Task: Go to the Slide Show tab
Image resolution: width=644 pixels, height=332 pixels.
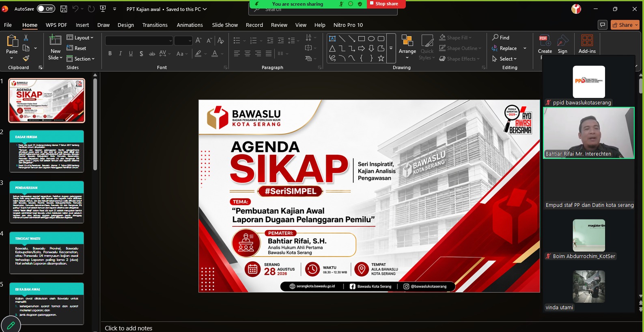Action: (225, 25)
